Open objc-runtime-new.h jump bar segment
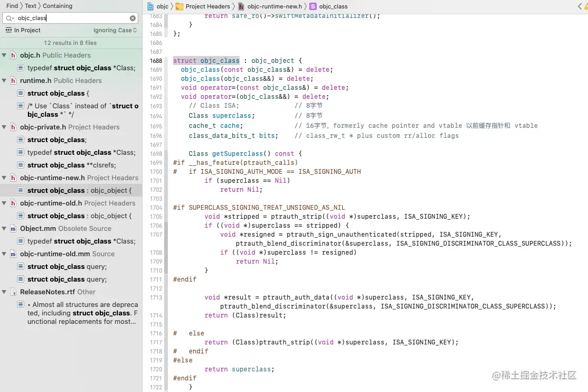This screenshot has height=392, width=588. [274, 6]
